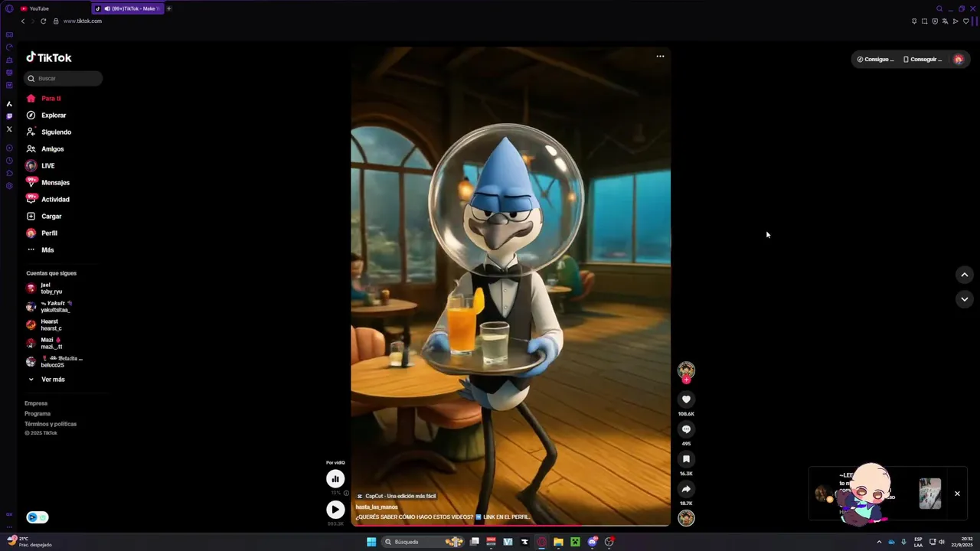Open comments via the speech bubble icon
Screen dimensions: 980x551
[x=686, y=429]
